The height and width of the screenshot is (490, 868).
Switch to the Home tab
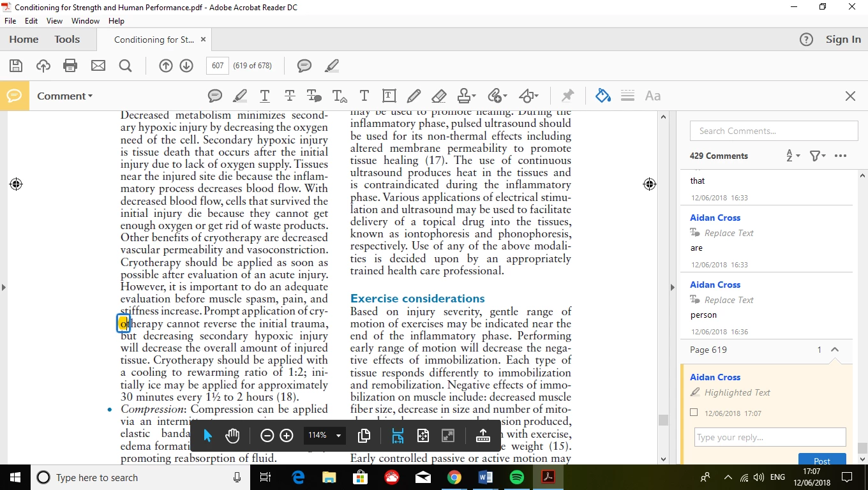24,40
